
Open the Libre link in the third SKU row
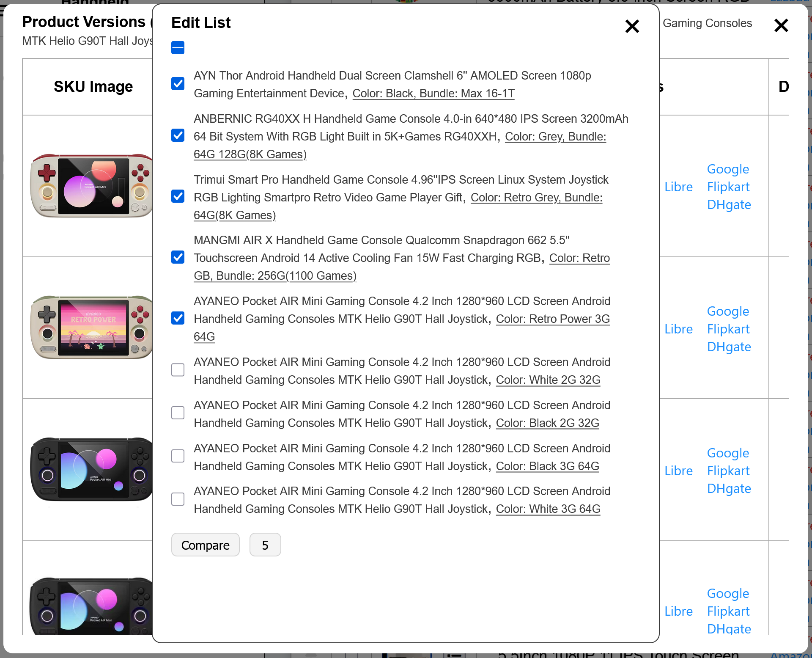pyautogui.click(x=678, y=471)
